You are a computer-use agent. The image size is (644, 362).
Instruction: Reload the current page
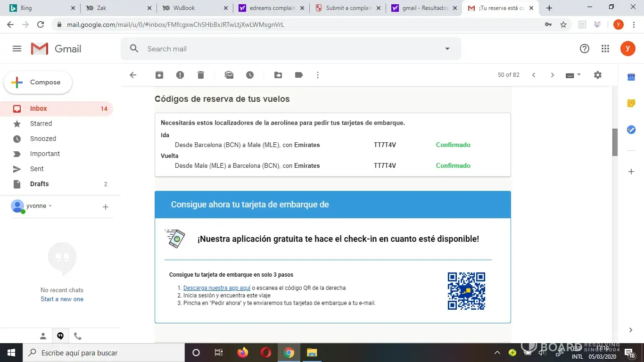[41, 25]
